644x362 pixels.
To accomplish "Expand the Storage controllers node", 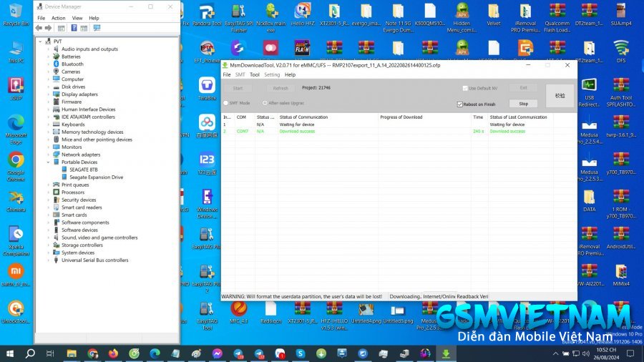I will 48,245.
